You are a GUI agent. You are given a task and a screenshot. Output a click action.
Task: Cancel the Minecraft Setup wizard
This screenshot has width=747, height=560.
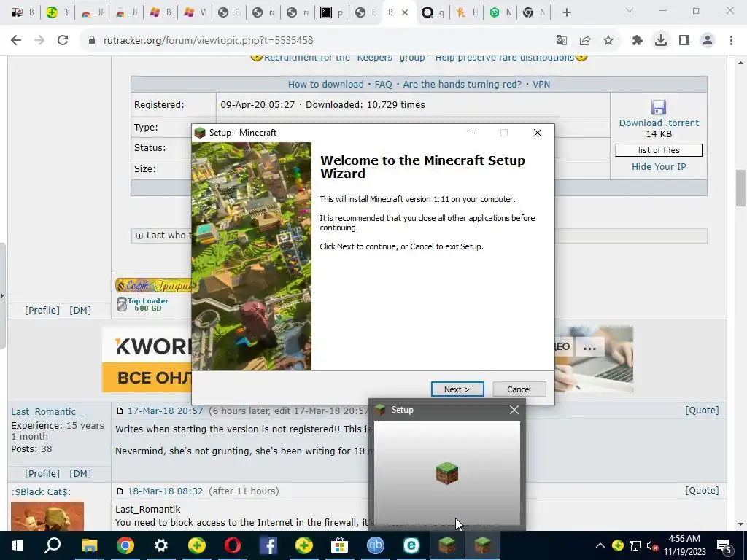(x=519, y=389)
